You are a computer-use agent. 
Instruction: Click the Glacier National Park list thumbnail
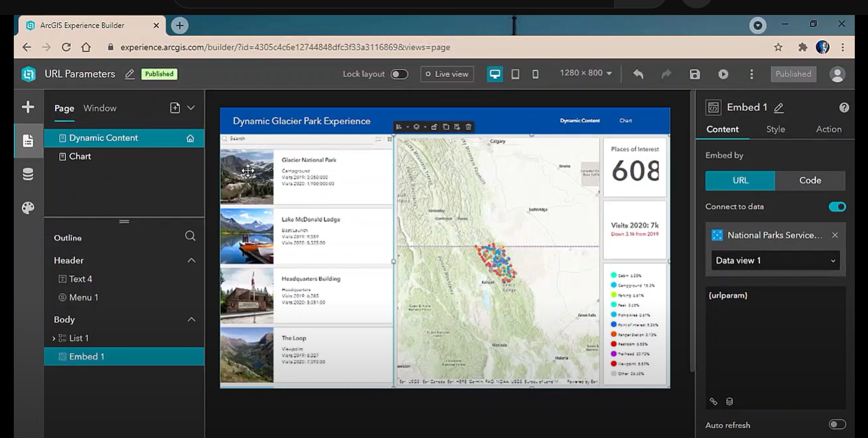click(x=247, y=177)
